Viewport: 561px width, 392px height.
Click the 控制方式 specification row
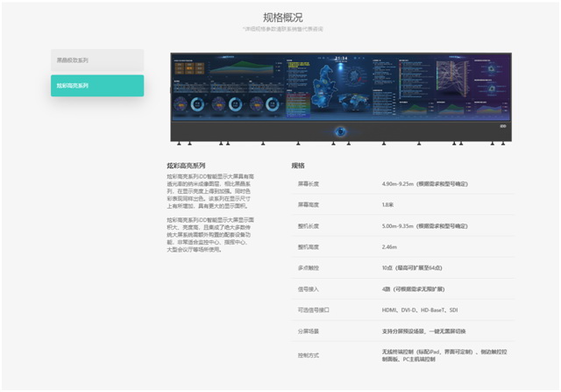click(x=401, y=353)
